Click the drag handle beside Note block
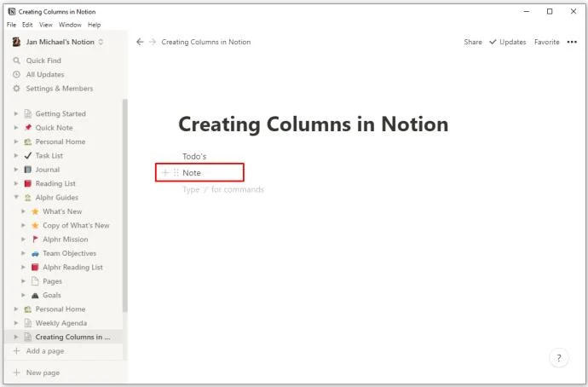This screenshot has height=387, width=588. [x=176, y=172]
